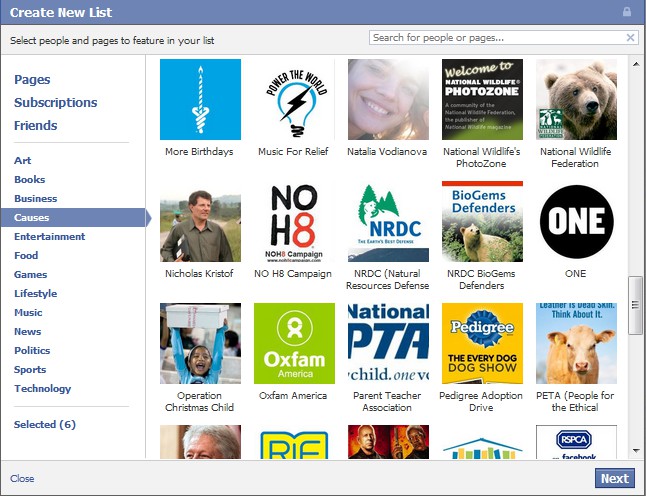View the Selected (6) items

45,425
